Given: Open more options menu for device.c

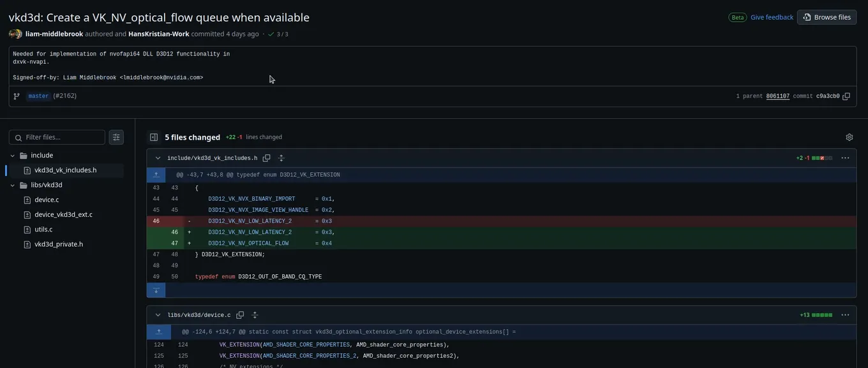Looking at the screenshot, I should (x=845, y=315).
